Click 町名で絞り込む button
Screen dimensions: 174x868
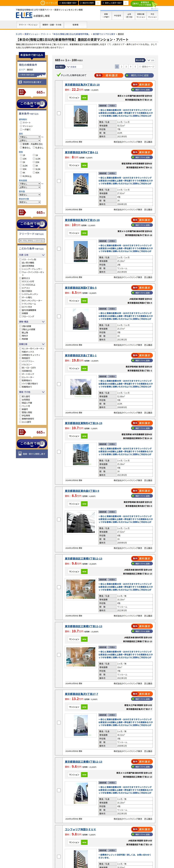(32, 75)
